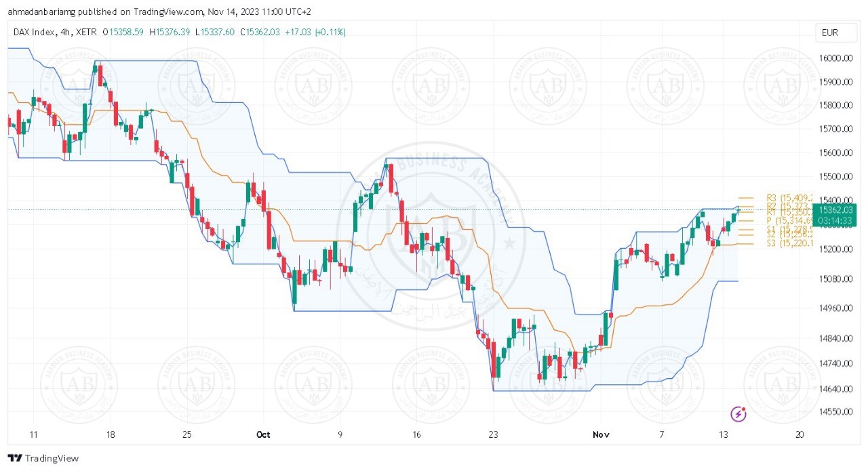Click the bar countdown 03:14:33

coord(835,220)
